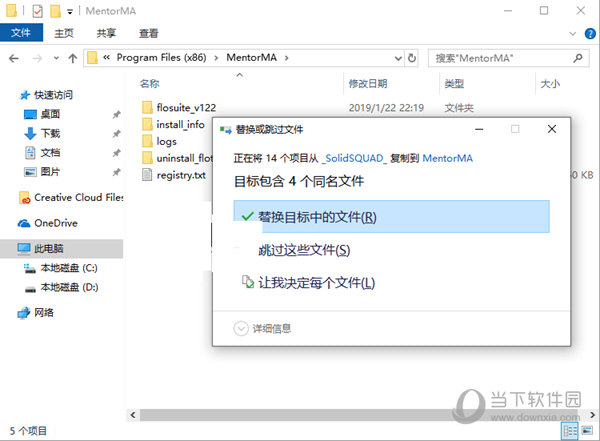Click Program Files (x86) in address bar
Image resolution: width=600 pixels, height=441 pixels.
pos(161,57)
